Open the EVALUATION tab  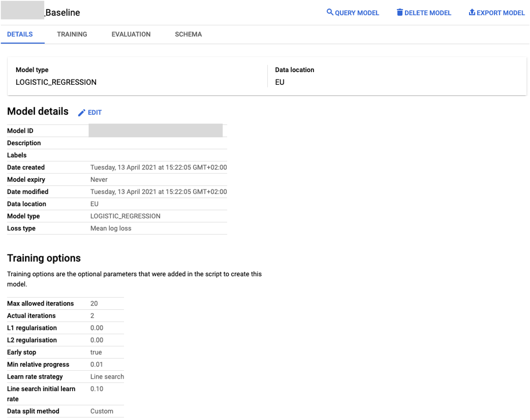point(131,34)
